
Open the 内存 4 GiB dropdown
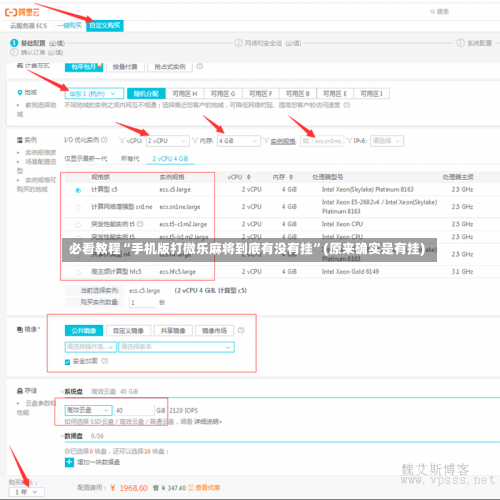point(238,141)
